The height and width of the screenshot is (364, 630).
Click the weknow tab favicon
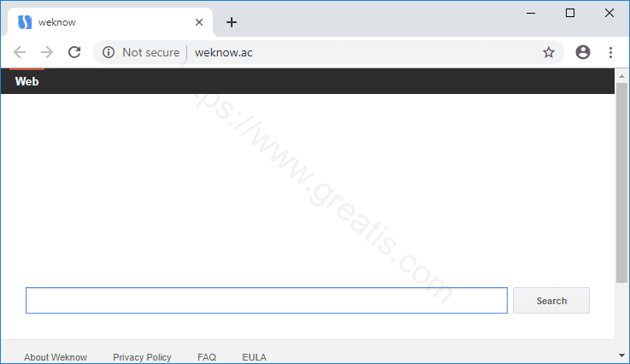25,22
